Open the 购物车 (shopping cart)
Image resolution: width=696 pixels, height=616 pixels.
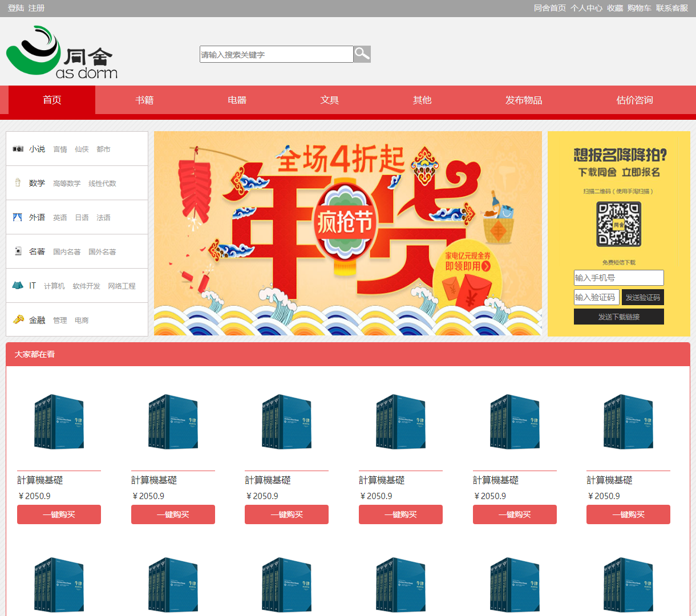coord(639,9)
